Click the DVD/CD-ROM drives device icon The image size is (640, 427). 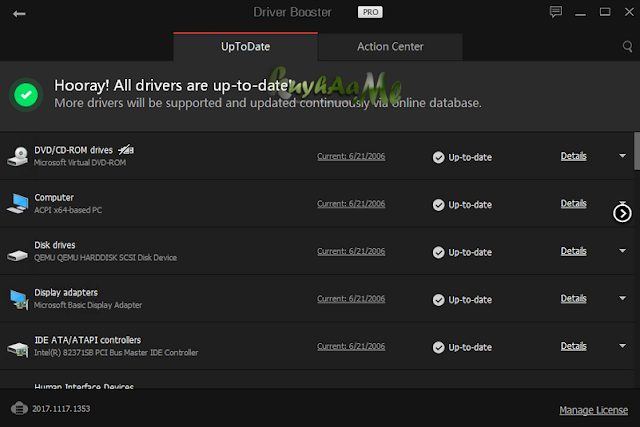pyautogui.click(x=18, y=156)
